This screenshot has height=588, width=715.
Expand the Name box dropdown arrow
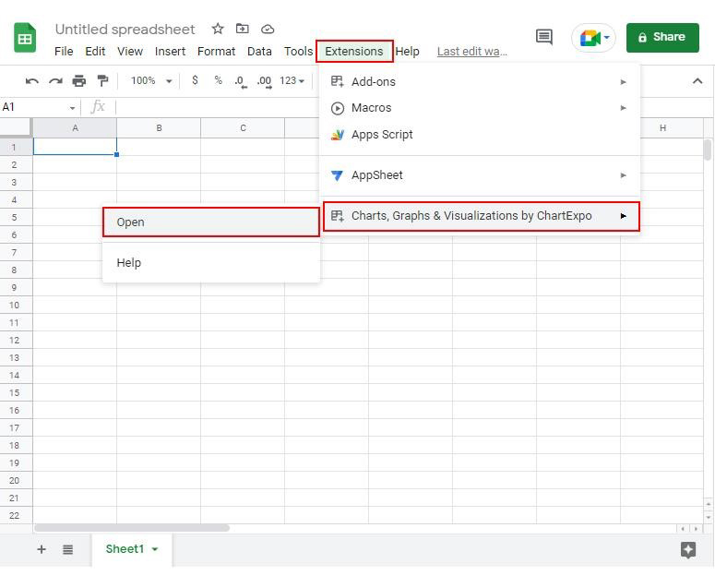pyautogui.click(x=72, y=108)
